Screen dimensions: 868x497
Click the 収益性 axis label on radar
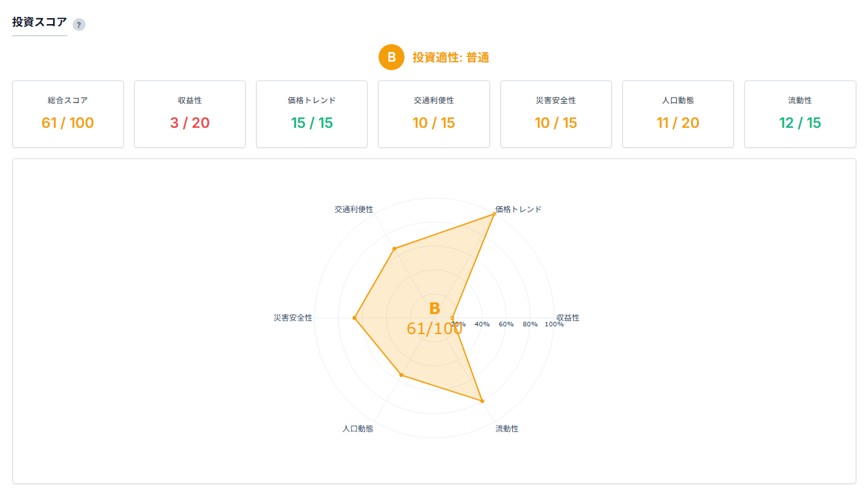click(568, 318)
